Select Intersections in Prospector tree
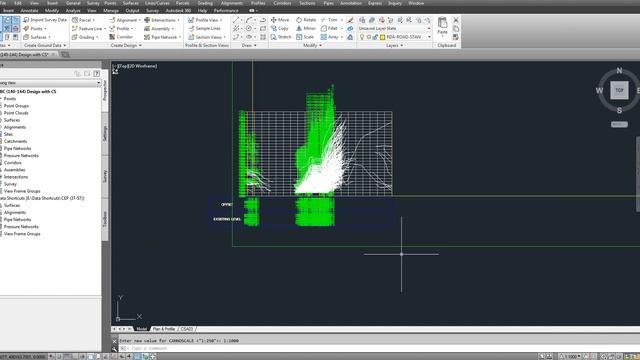Image resolution: width=640 pixels, height=360 pixels. point(16,177)
